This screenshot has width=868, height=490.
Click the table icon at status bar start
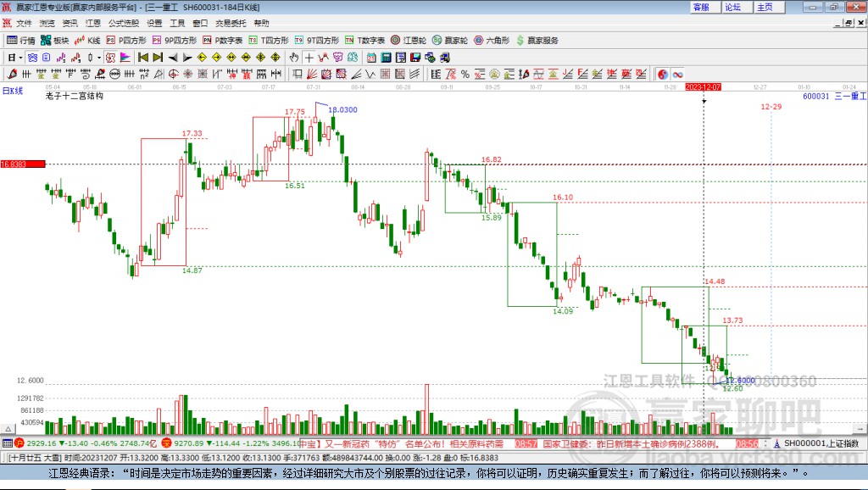pos(7,443)
